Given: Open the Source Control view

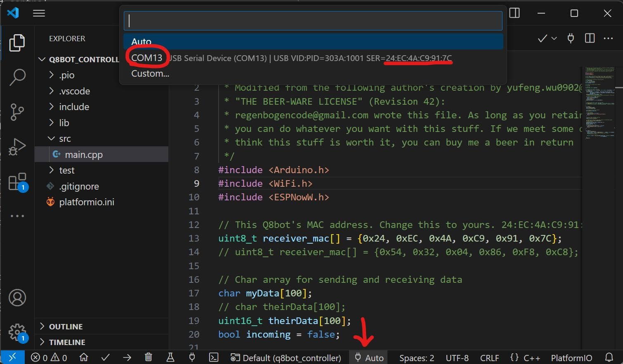Looking at the screenshot, I should coord(17,112).
